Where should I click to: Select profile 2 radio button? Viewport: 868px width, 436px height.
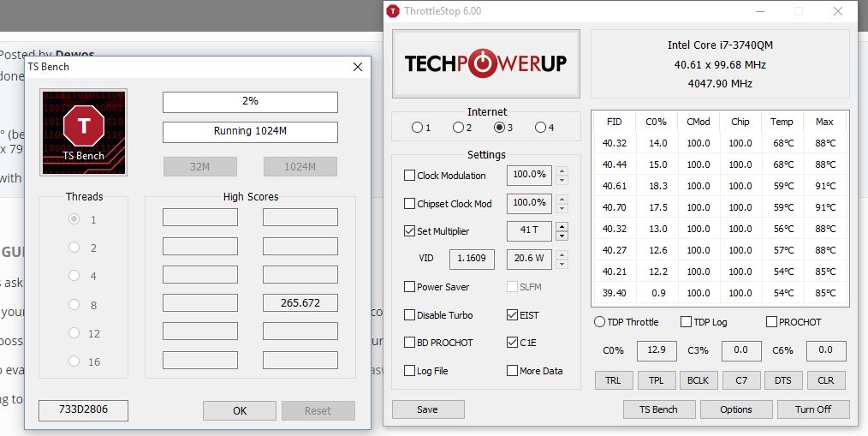458,128
